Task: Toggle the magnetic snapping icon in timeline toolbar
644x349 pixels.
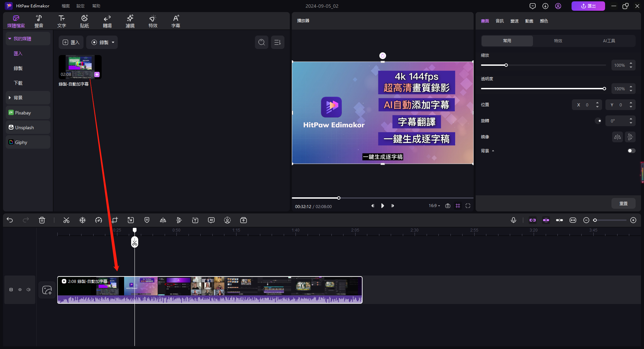Action: (x=546, y=220)
